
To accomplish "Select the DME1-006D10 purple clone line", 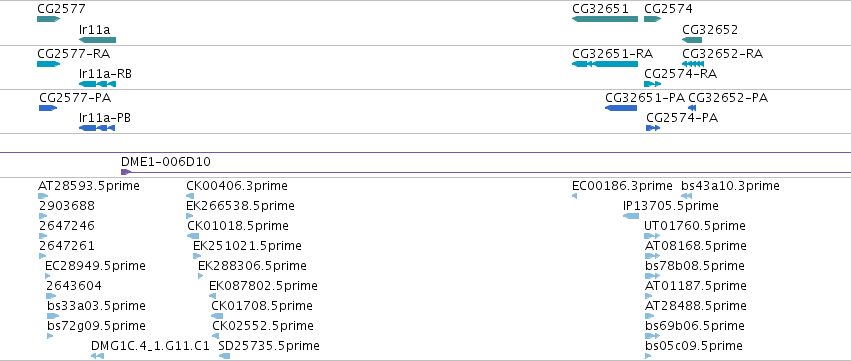I will tap(486, 173).
